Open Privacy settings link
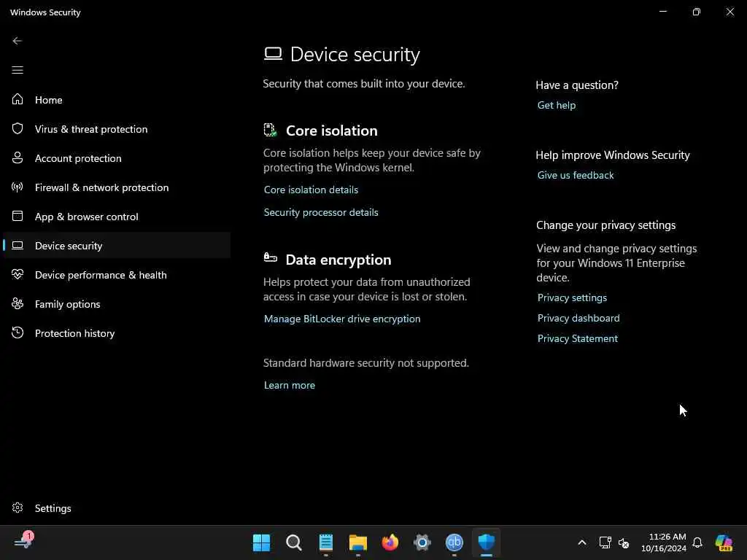The image size is (747, 560). point(572,297)
